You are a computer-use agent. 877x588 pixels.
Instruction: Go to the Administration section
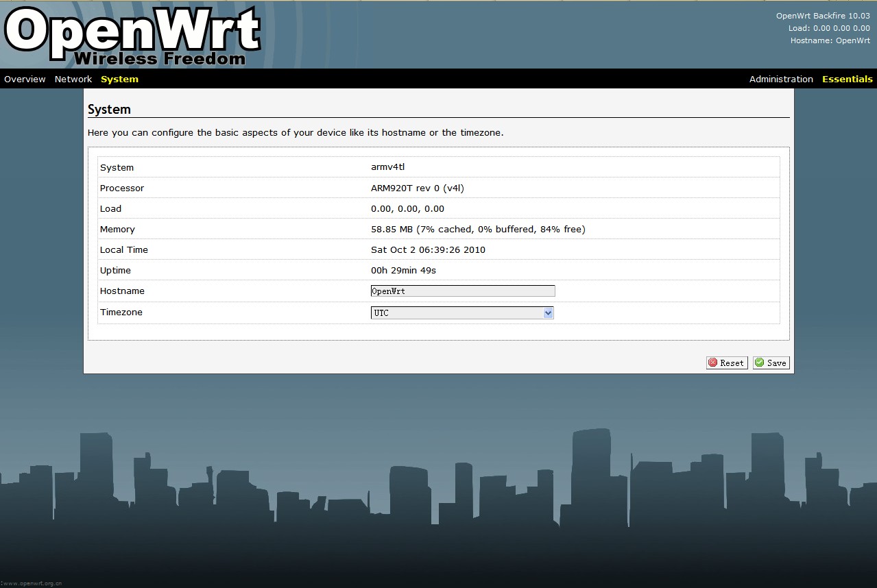[780, 79]
